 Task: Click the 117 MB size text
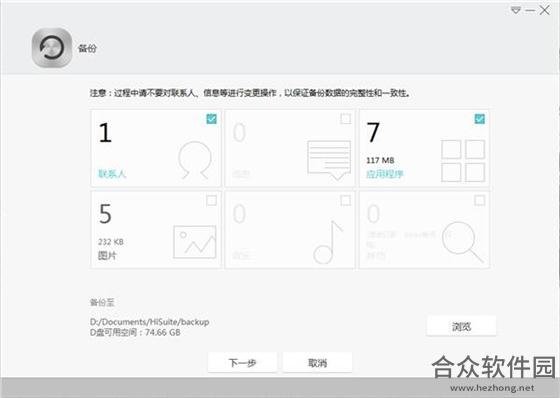click(380, 160)
